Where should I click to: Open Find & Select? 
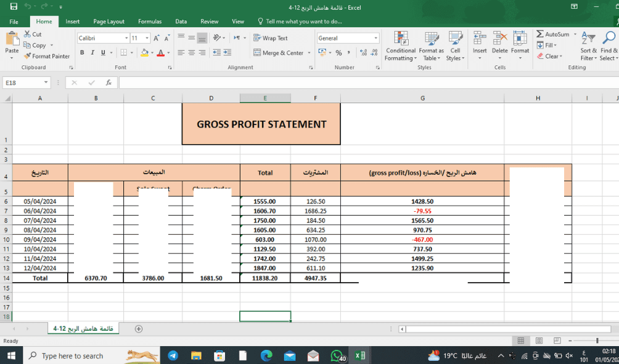(x=609, y=46)
